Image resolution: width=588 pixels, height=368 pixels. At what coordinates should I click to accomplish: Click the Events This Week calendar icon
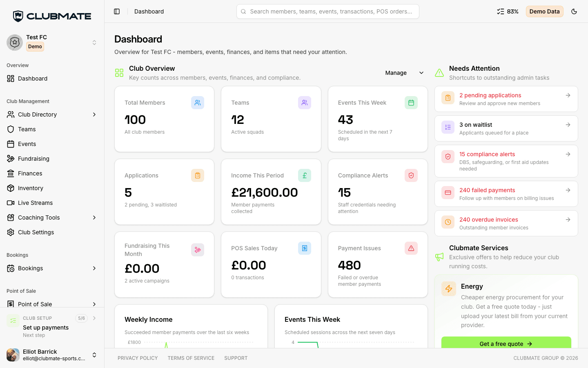(411, 103)
